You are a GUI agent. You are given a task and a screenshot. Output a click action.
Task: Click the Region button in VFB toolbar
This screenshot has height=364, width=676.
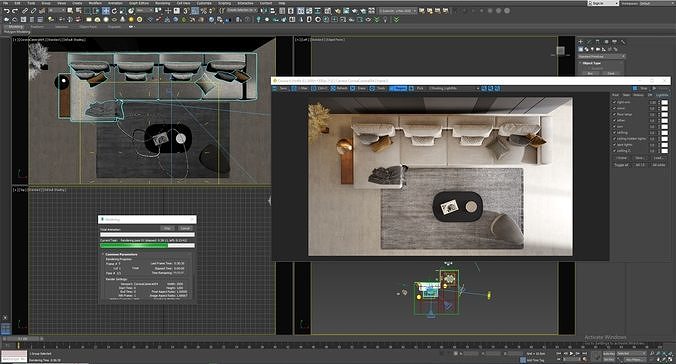[398, 88]
